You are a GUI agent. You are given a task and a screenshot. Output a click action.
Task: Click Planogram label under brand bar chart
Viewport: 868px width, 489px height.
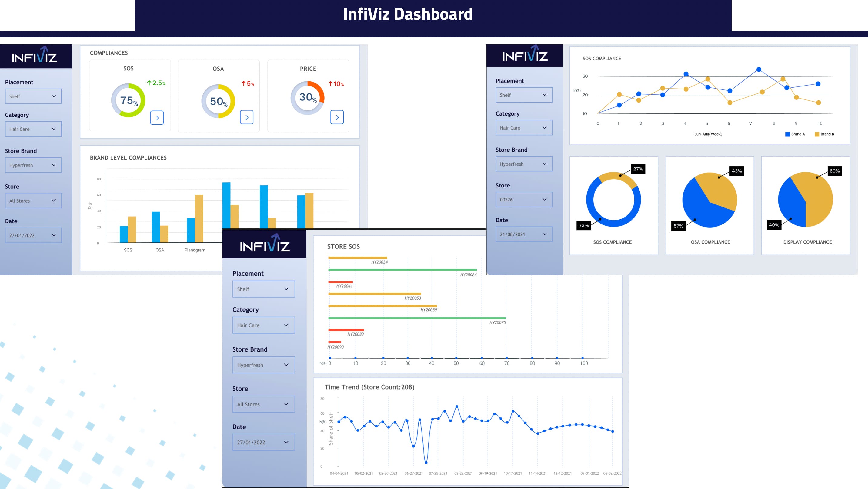point(195,250)
